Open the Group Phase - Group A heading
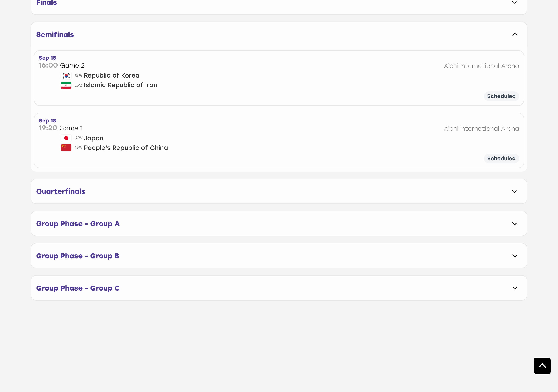The height and width of the screenshot is (392, 558). pyautogui.click(x=78, y=224)
